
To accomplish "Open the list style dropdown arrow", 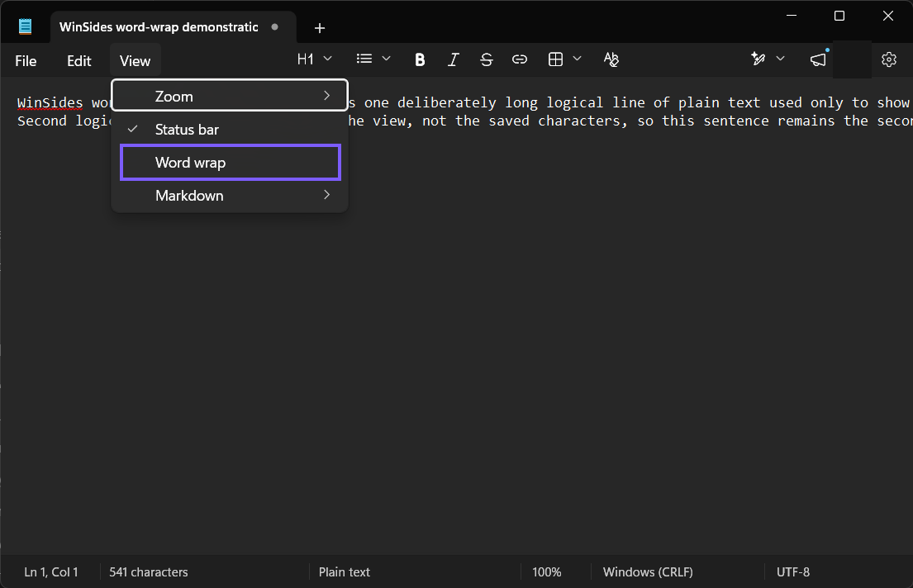I will [x=386, y=59].
